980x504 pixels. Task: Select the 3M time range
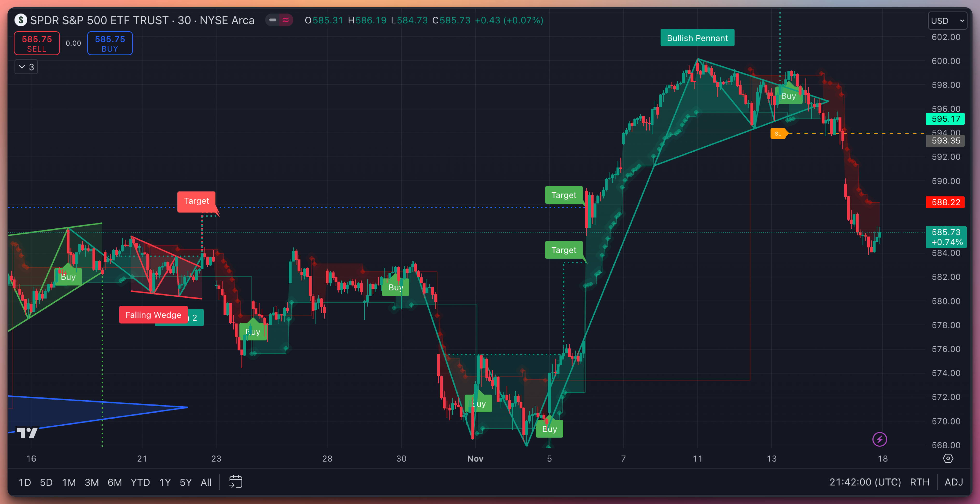coord(92,482)
